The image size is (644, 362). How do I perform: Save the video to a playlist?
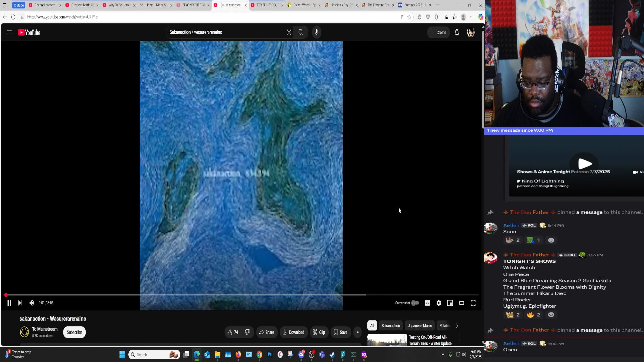[x=340, y=332]
